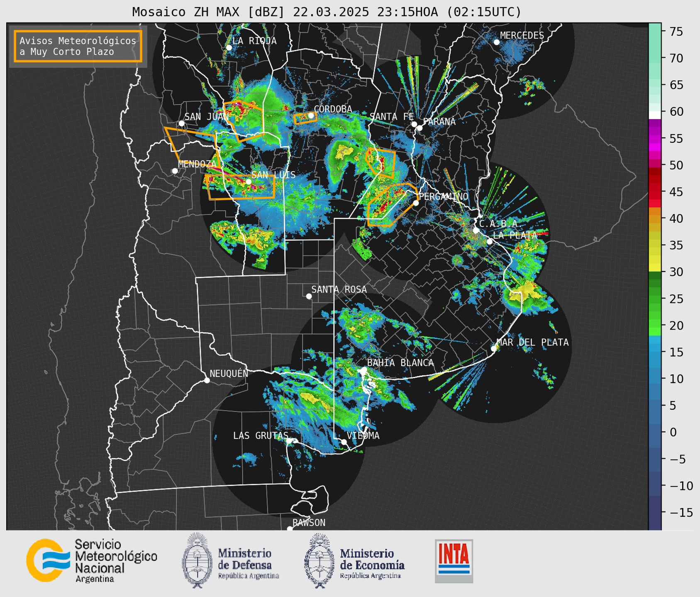Screen dimensions: 700x597
Task: Click the Ministerio de Defensa text
Action: 248,564
